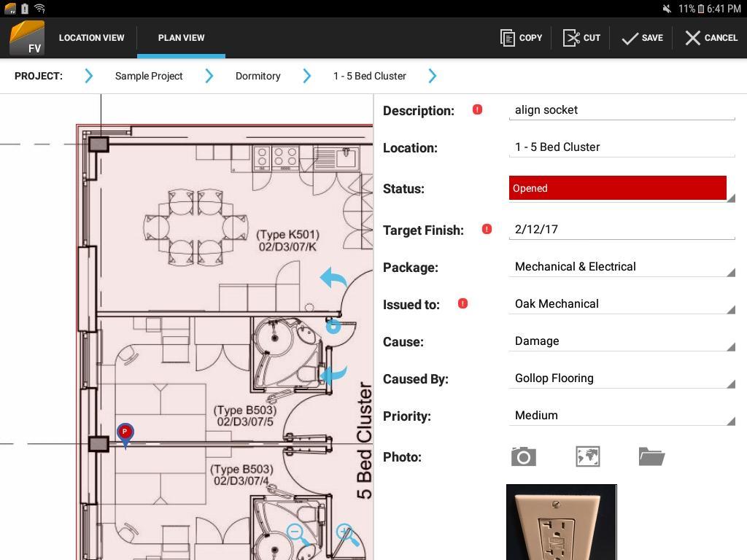Switch to Plan View tab
Viewport: 747px width, 560px height.
[181, 38]
